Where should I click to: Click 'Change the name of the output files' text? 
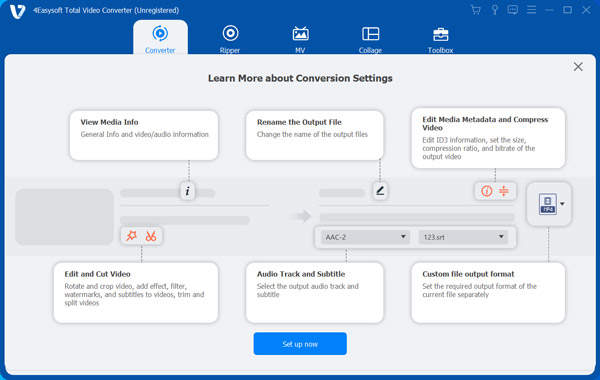pos(312,134)
